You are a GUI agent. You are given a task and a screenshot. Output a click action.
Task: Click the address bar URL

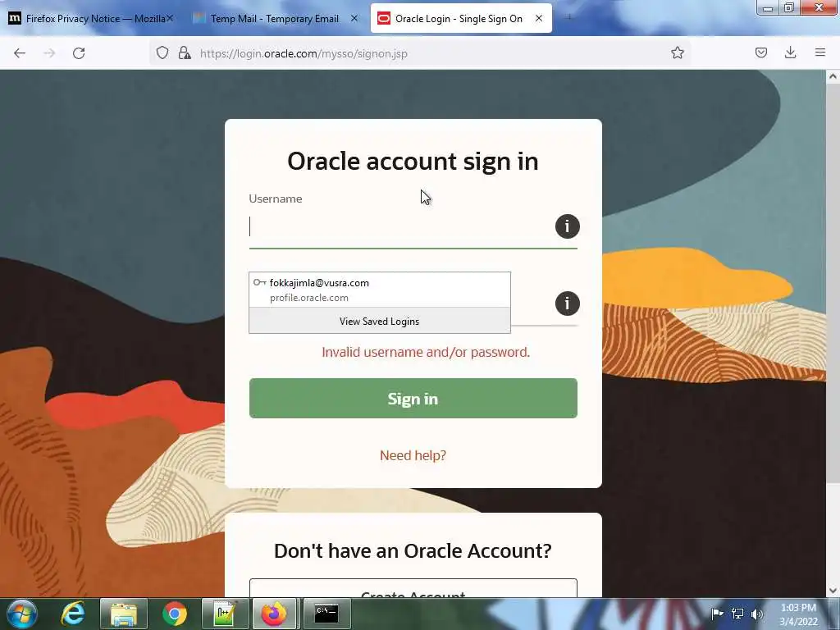coord(304,53)
